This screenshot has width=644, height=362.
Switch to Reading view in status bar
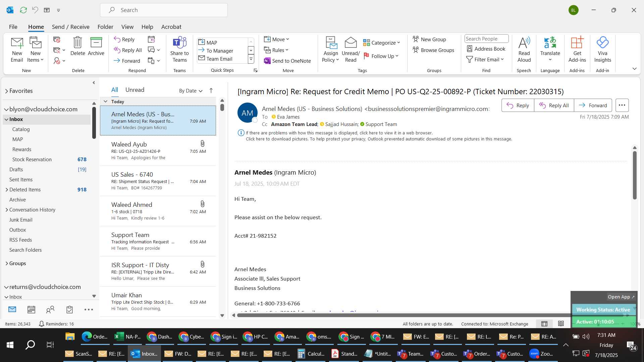click(x=561, y=323)
